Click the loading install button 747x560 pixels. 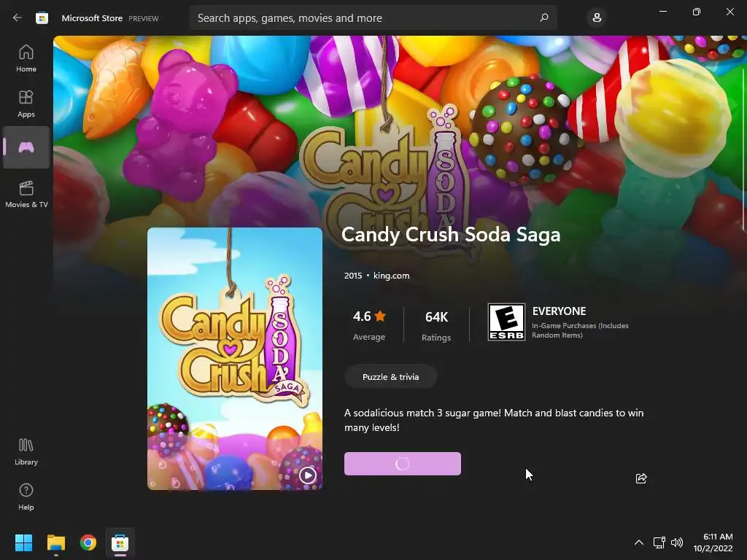pos(403,464)
